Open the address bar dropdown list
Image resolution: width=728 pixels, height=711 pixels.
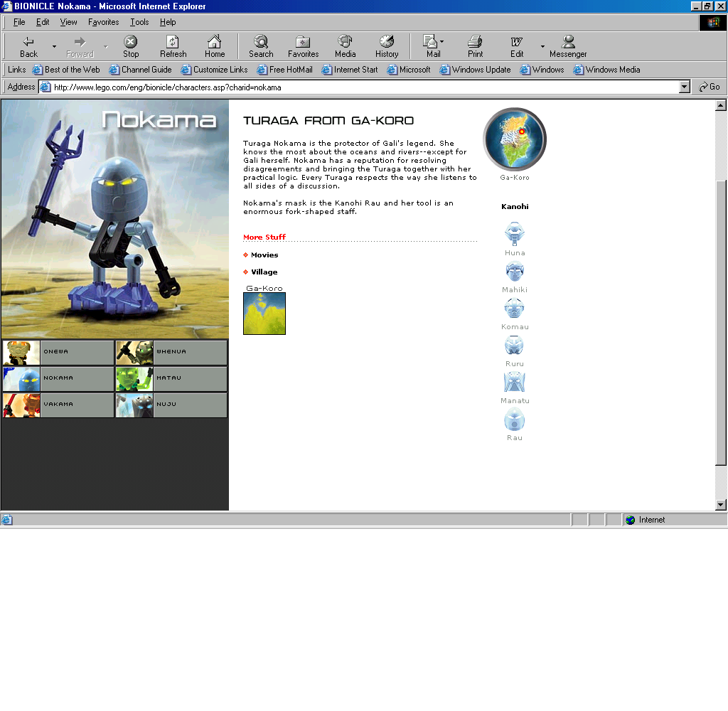685,87
